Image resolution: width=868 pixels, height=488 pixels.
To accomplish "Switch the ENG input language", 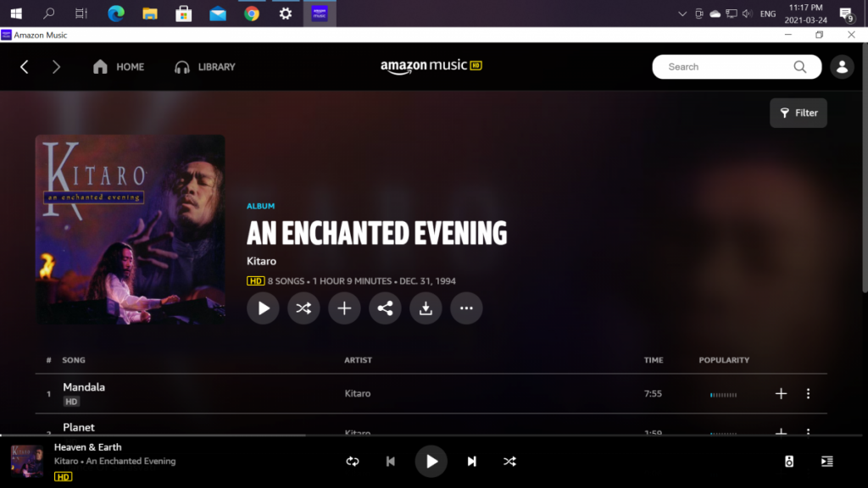I will click(768, 14).
